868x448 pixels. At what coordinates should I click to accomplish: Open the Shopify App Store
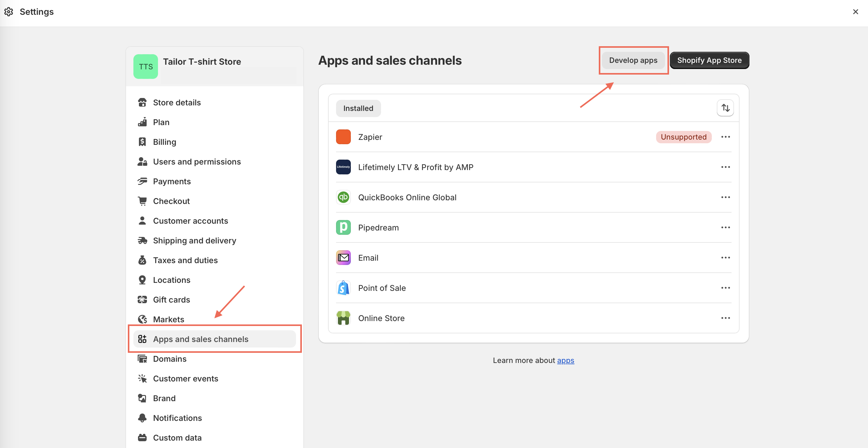pos(709,60)
